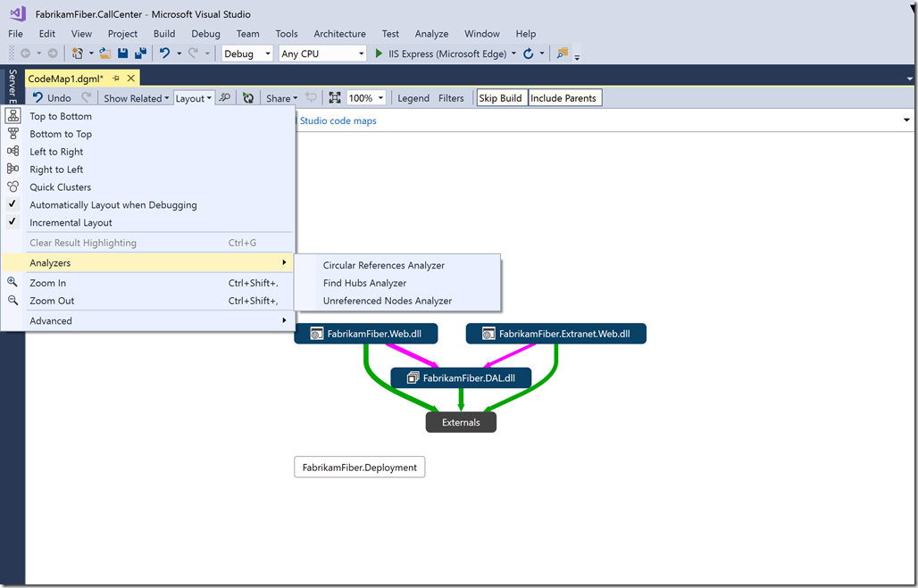918x588 pixels.
Task: Click the New Project toolbar icon
Action: click(78, 54)
